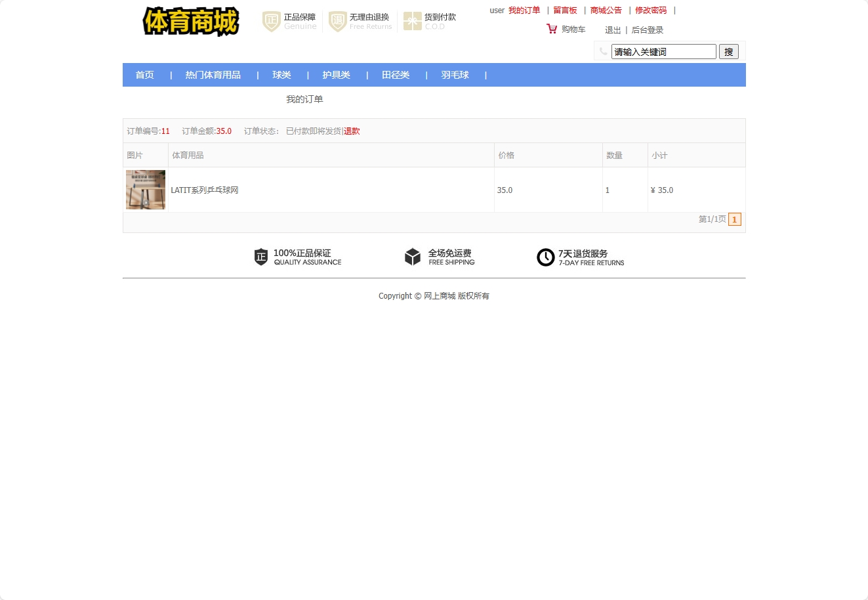Open the 田径类 category
The image size is (868, 600).
tap(395, 75)
